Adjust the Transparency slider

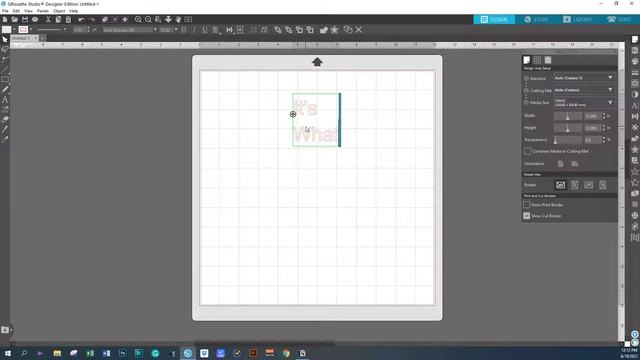coord(567,140)
